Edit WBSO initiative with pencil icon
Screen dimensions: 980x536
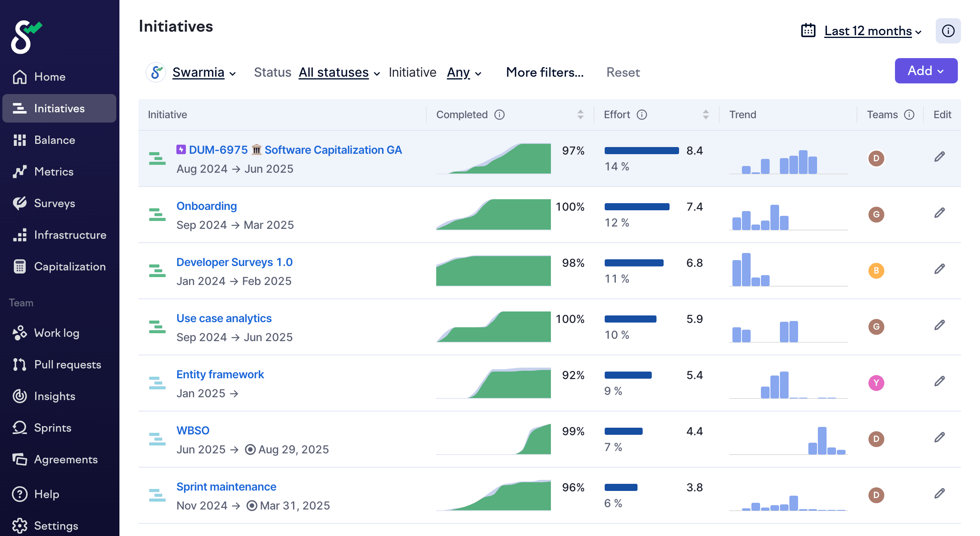[x=939, y=438]
